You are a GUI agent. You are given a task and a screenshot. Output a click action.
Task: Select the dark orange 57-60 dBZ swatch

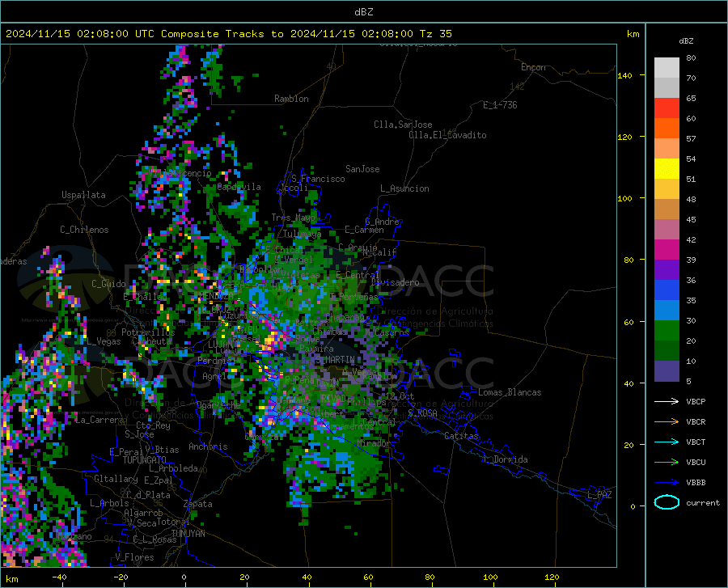pyautogui.click(x=667, y=129)
